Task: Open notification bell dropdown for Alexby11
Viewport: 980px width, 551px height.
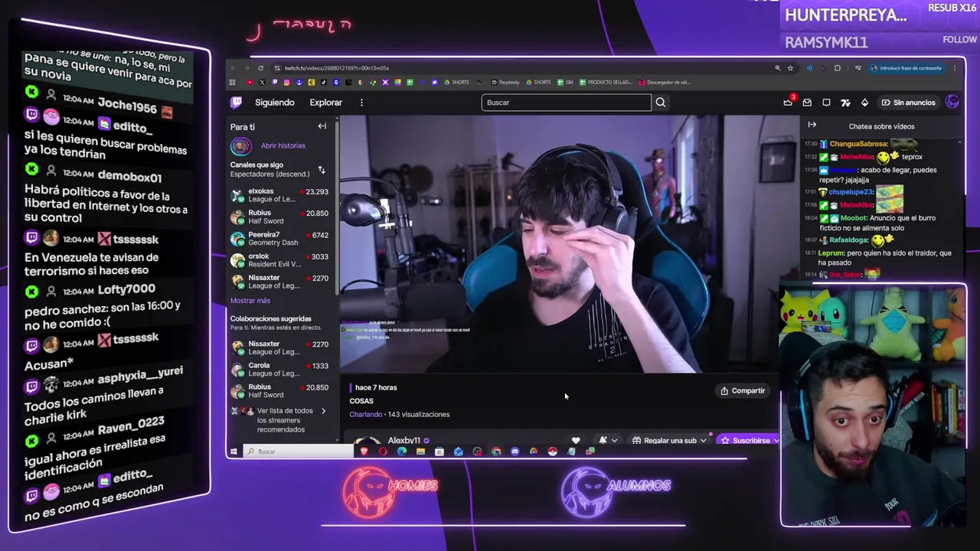Action: [608, 441]
